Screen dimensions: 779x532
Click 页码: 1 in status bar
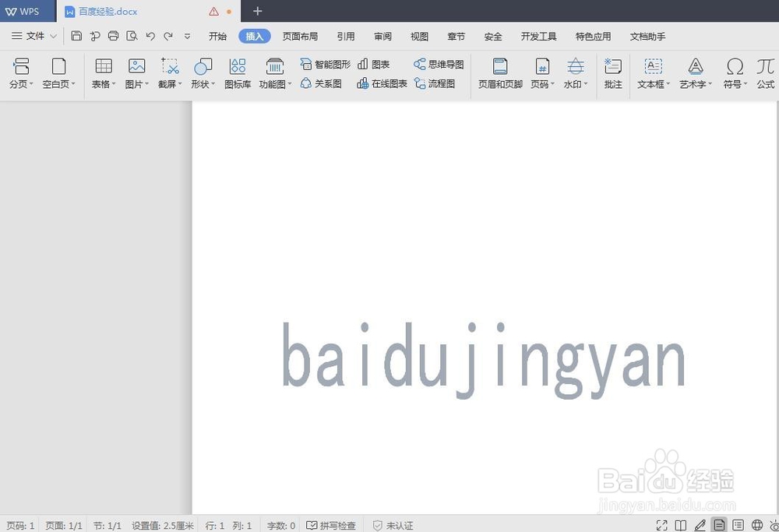coord(20,525)
